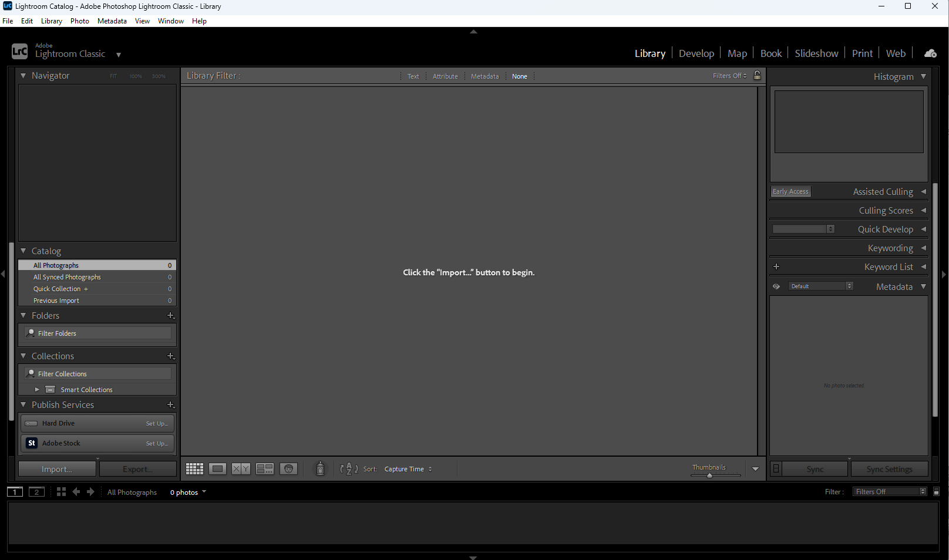Switch to the Map module
The height and width of the screenshot is (560, 949).
coord(738,53)
